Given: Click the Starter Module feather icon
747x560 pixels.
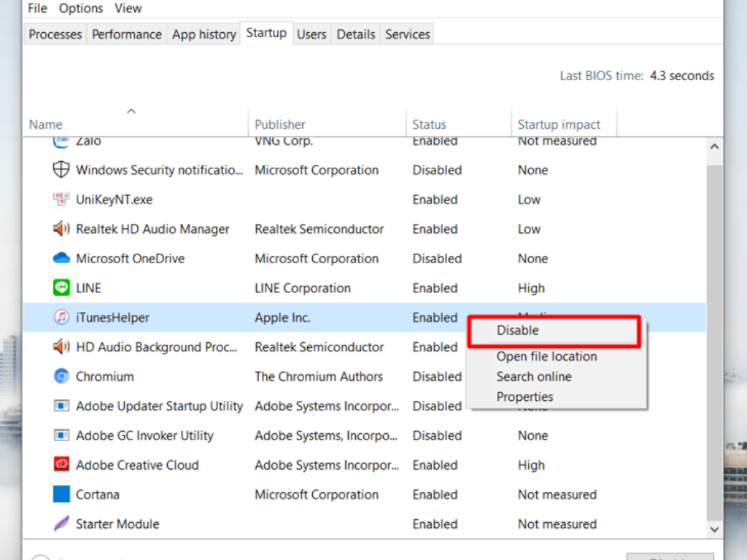Looking at the screenshot, I should [x=61, y=524].
